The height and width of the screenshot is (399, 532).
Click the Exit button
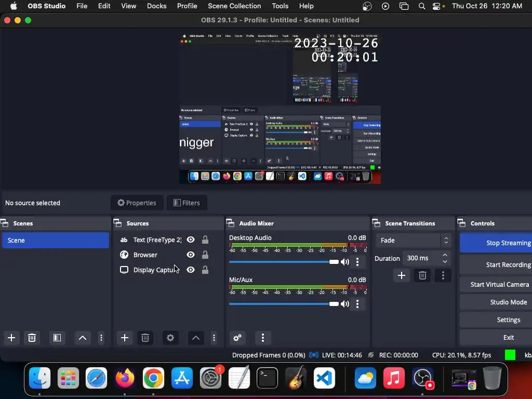[496, 337]
